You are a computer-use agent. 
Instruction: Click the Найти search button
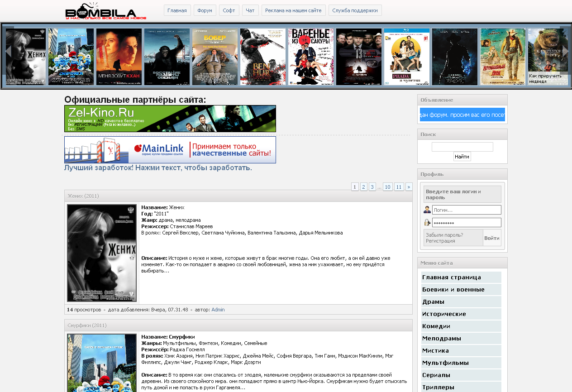click(x=462, y=157)
